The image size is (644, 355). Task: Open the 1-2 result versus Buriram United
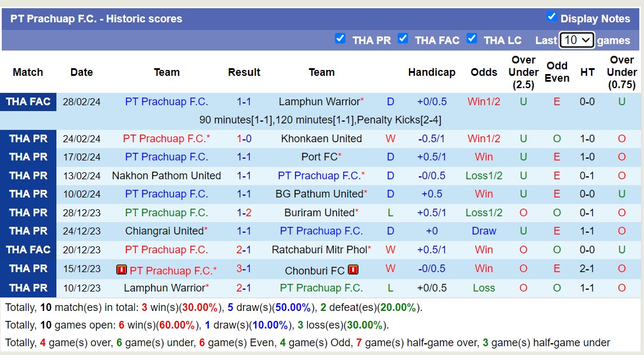coord(244,213)
